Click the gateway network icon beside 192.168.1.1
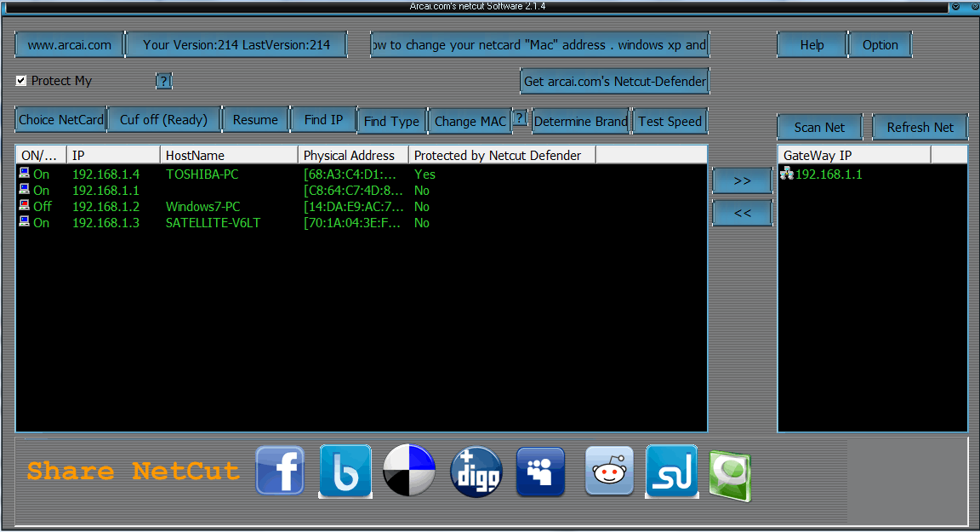 [787, 173]
